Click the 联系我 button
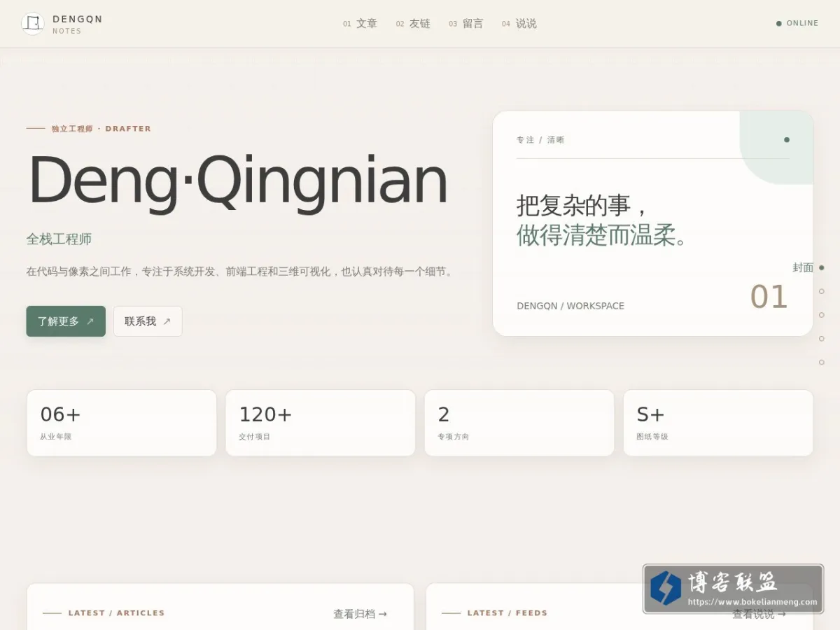 (148, 321)
